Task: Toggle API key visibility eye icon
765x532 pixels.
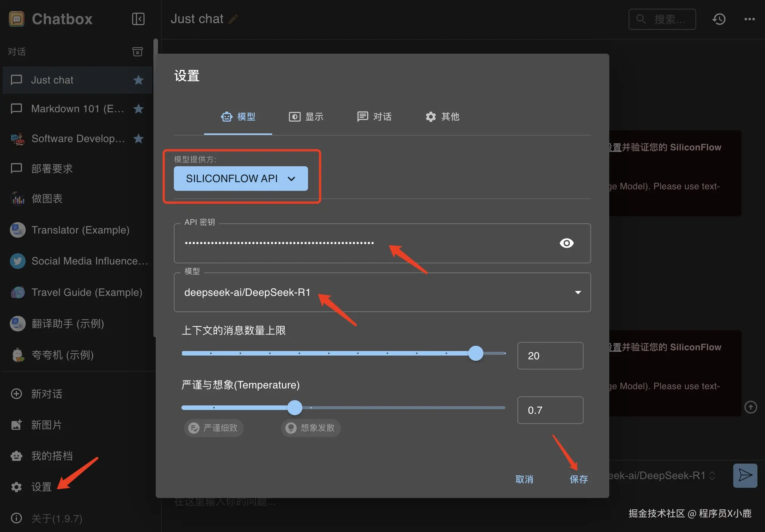Action: (x=566, y=243)
